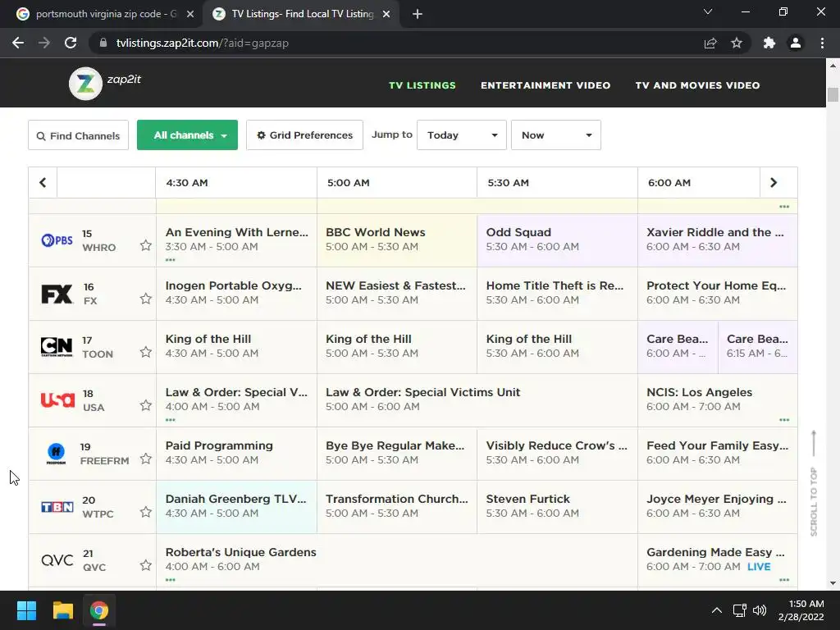Show hidden system tray icons
The width and height of the screenshot is (840, 630).
coord(716,610)
